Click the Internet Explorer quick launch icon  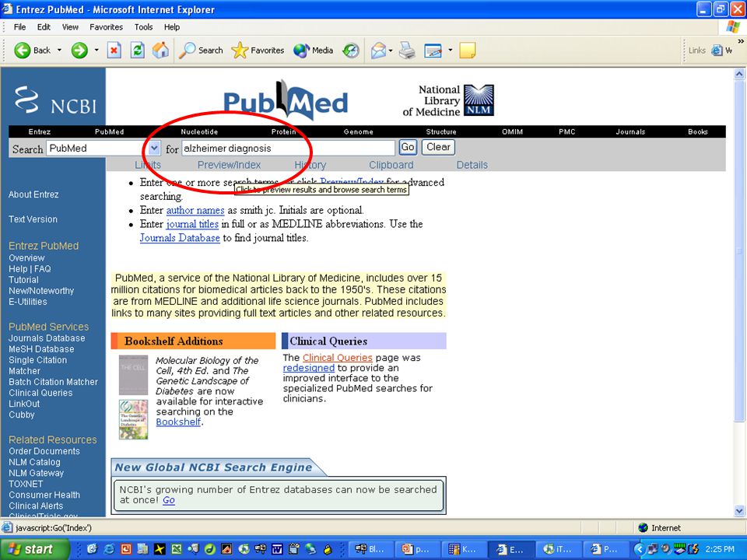pos(109,549)
